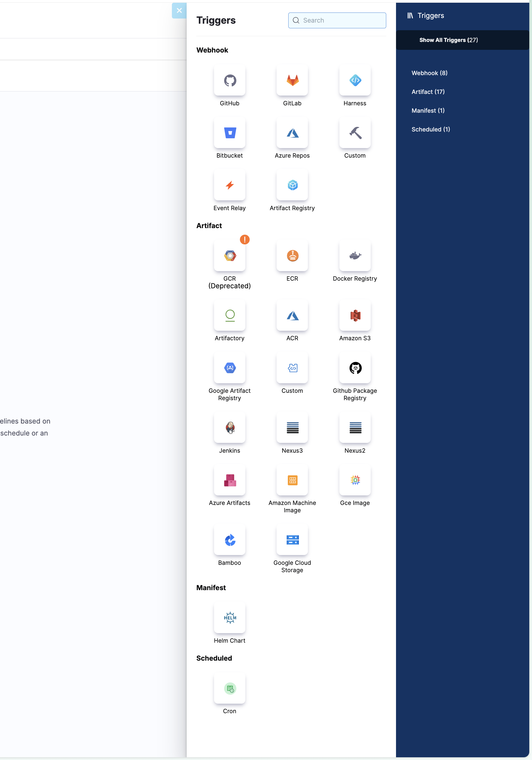Show All Triggers (27) in sidebar
This screenshot has height=760, width=532.
pyautogui.click(x=462, y=40)
